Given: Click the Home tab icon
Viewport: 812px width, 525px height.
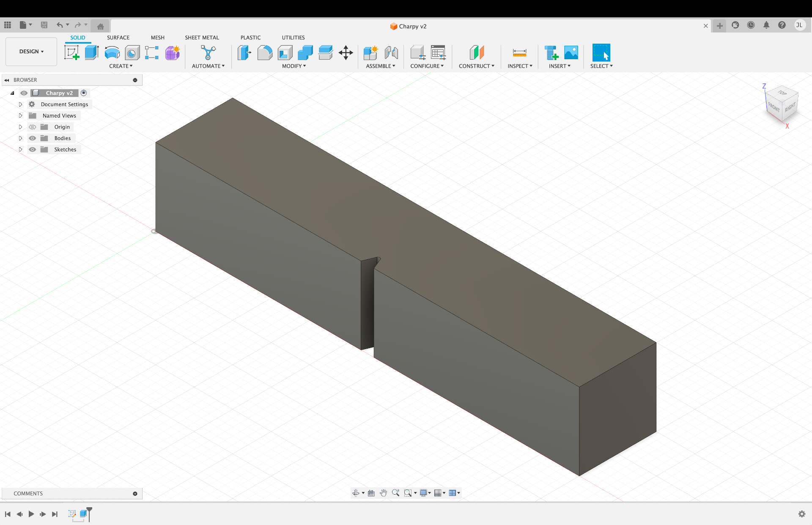Looking at the screenshot, I should click(x=100, y=26).
